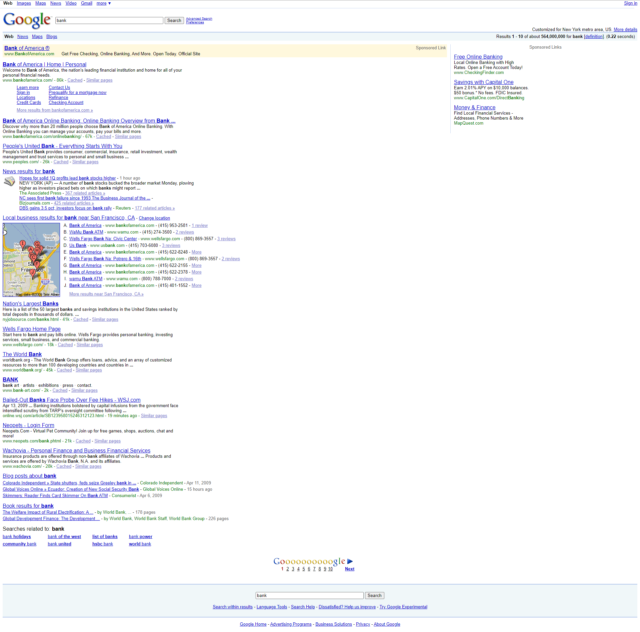
Task: Open 'Nation's Largest Banks' result
Action: 31,304
